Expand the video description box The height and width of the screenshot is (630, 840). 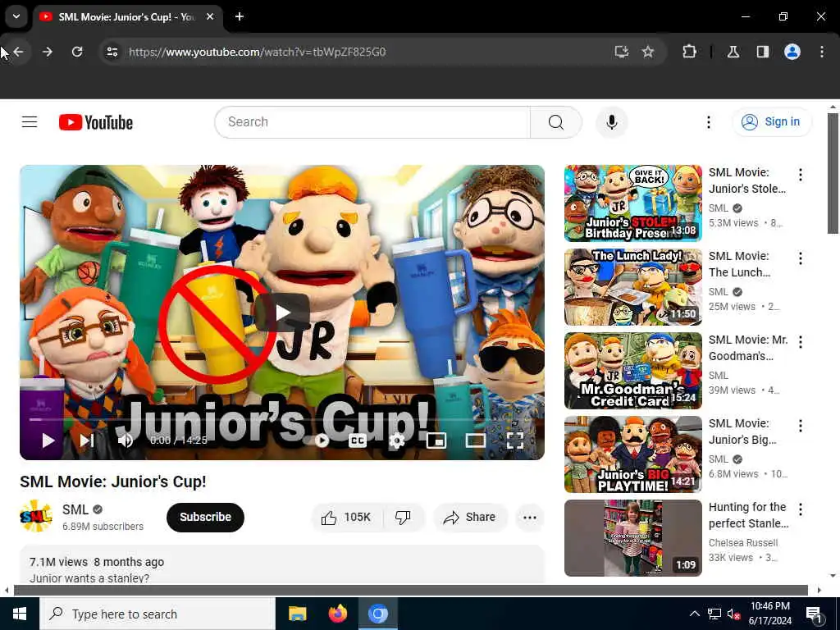point(282,565)
